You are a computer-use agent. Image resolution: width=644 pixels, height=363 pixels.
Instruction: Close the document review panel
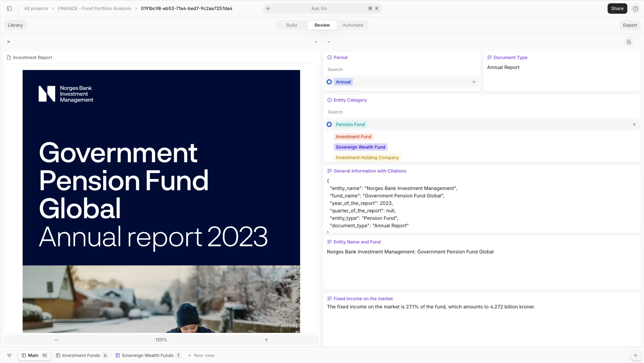pos(8,42)
